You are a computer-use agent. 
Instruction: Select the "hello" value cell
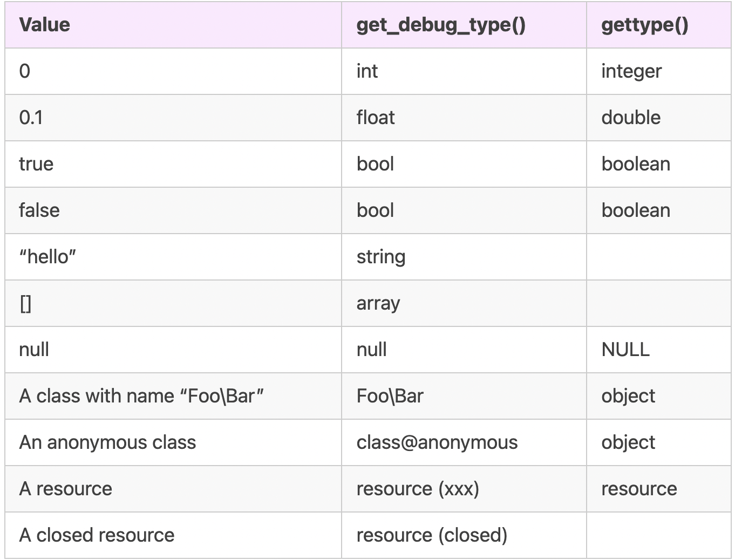(47, 257)
